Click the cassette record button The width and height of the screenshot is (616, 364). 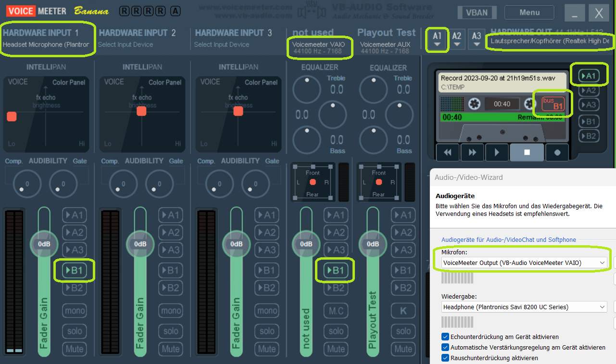point(557,152)
